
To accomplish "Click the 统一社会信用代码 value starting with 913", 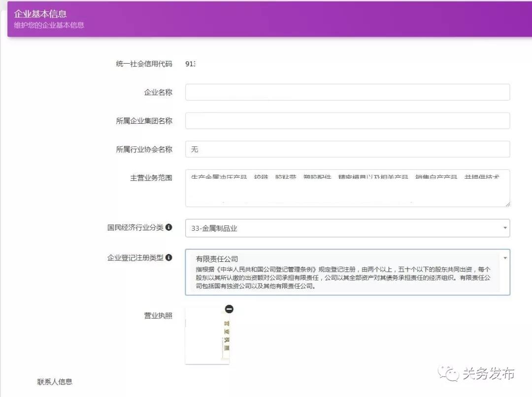I will 191,64.
